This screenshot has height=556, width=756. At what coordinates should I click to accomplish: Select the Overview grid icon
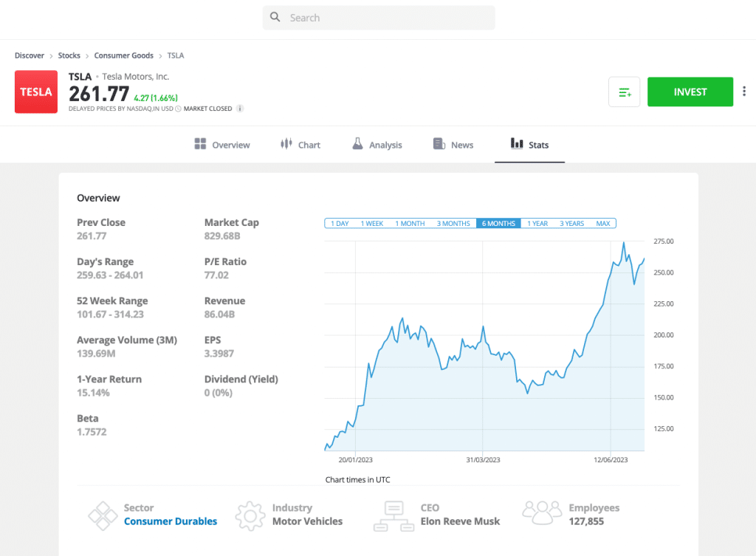click(x=200, y=144)
